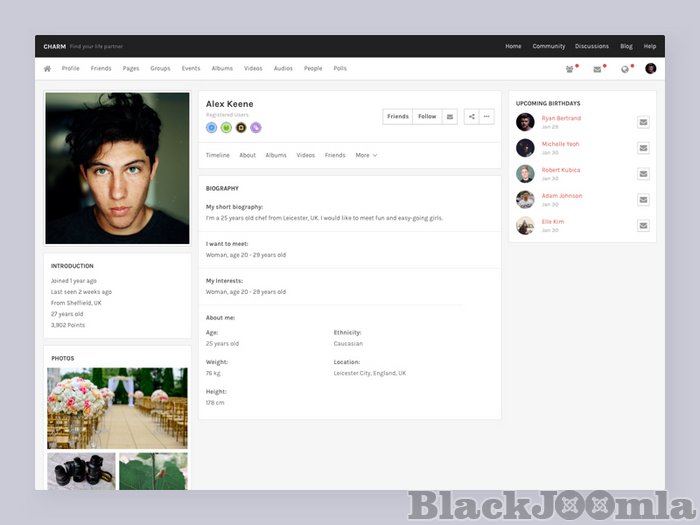Open the three-dots options menu on profile
This screenshot has width=700, height=525.
[487, 117]
